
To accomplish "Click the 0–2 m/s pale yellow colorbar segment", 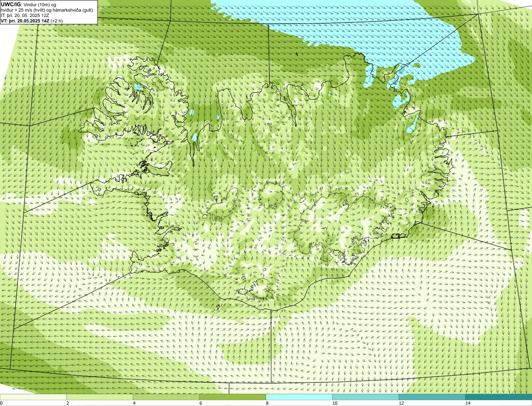I will tap(33, 397).
